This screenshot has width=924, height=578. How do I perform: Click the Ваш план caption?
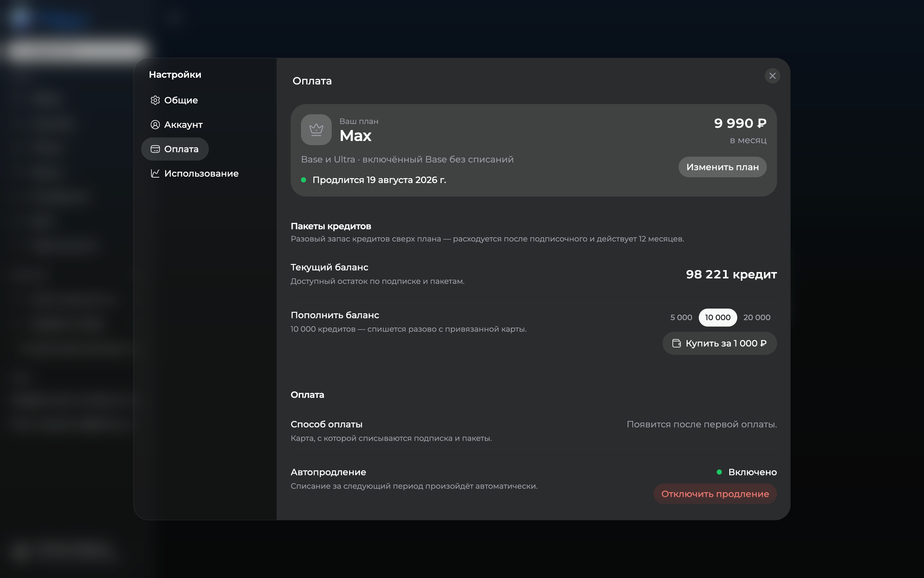(359, 121)
